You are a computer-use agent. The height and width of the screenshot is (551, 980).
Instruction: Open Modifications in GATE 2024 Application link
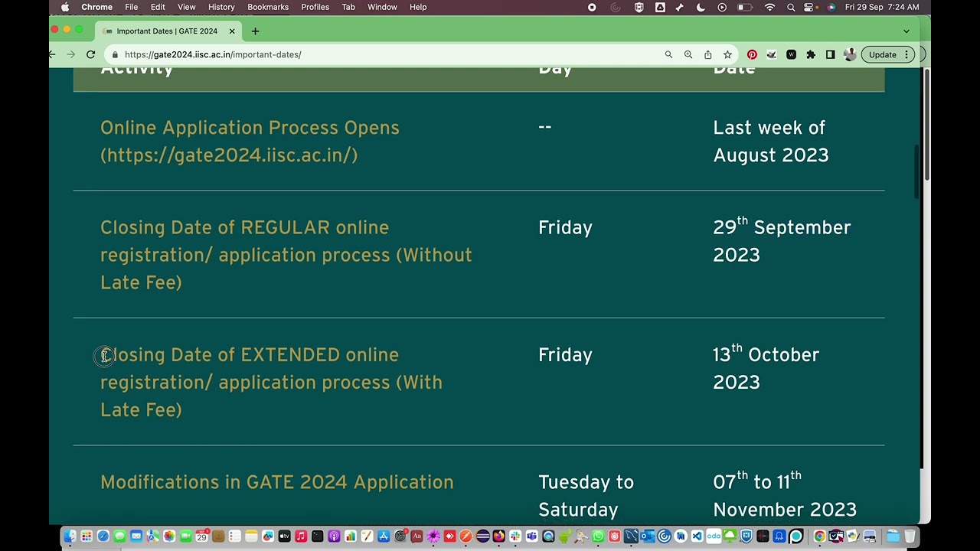277,482
